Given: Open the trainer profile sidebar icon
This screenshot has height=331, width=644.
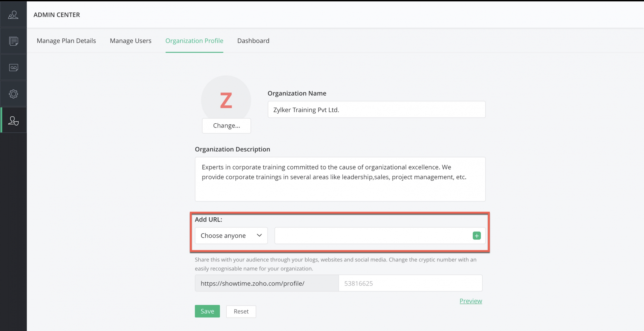Looking at the screenshot, I should [13, 15].
